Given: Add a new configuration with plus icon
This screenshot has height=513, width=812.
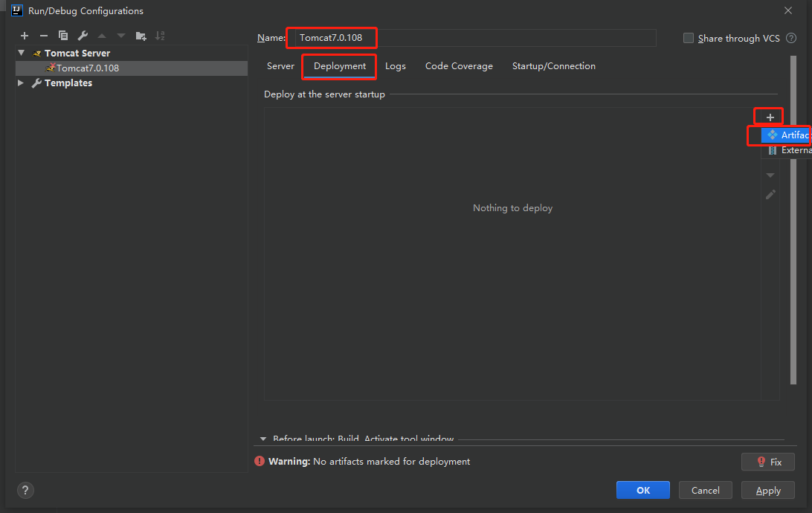Looking at the screenshot, I should click(25, 36).
